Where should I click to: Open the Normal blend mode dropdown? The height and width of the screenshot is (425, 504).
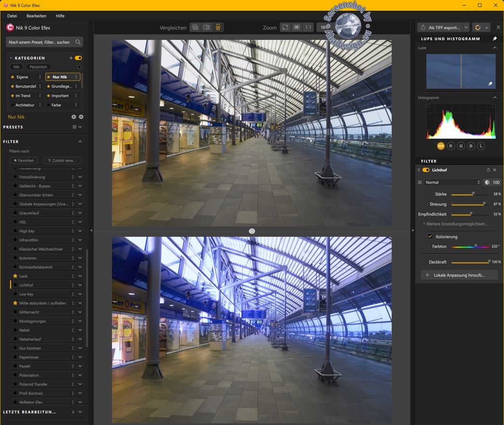pyautogui.click(x=452, y=183)
